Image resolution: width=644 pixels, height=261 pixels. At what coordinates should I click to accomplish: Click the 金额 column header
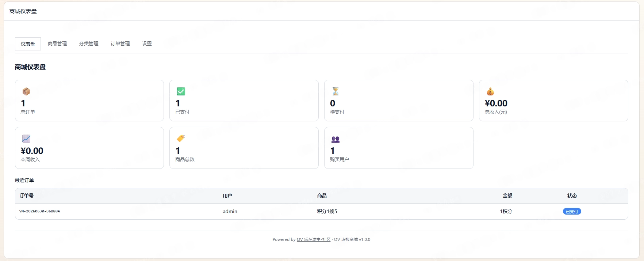click(507, 196)
